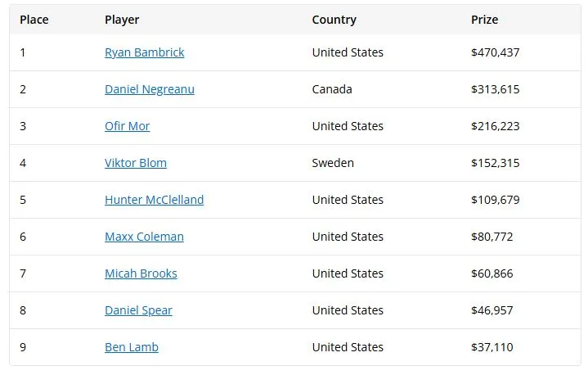588x375 pixels.
Task: Click the $37,110 prize cell
Action: click(492, 347)
